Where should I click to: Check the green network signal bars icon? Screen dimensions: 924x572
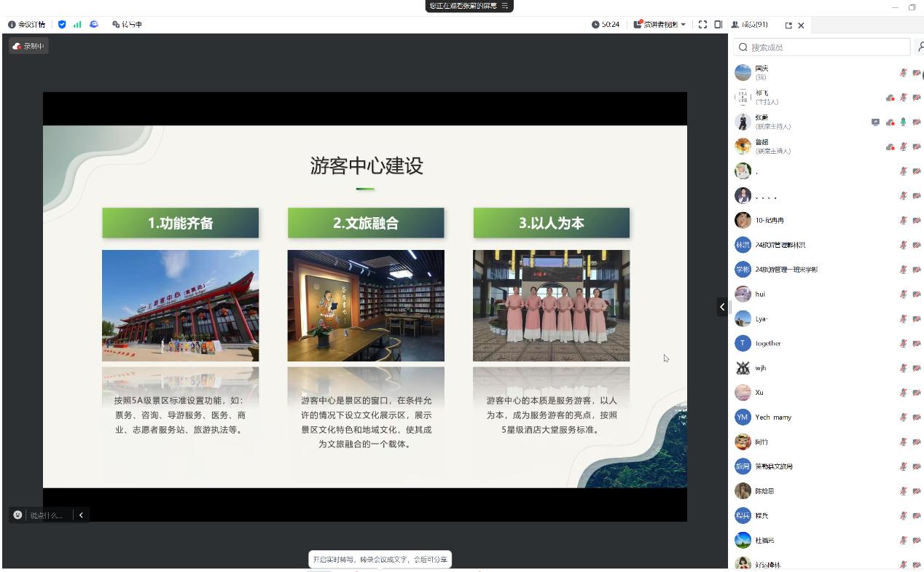click(x=77, y=25)
